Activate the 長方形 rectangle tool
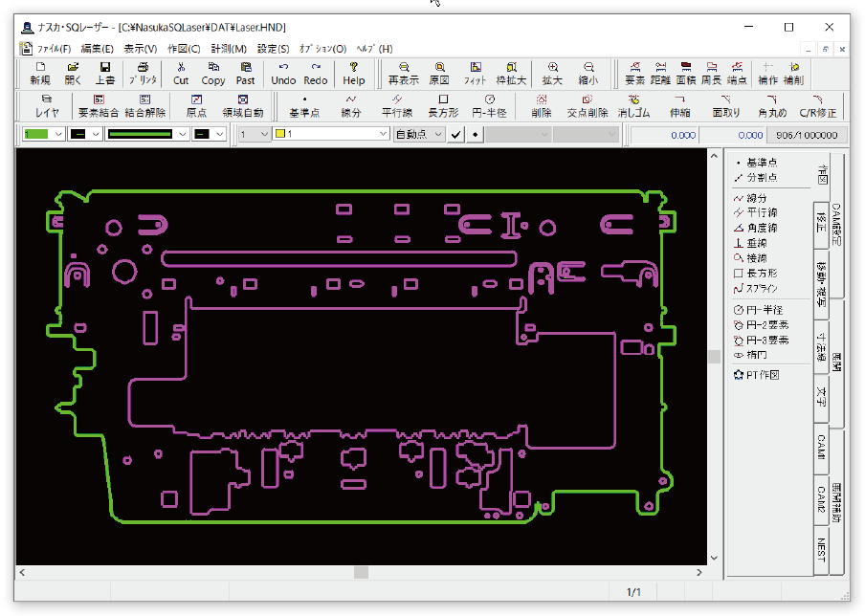 (x=759, y=275)
